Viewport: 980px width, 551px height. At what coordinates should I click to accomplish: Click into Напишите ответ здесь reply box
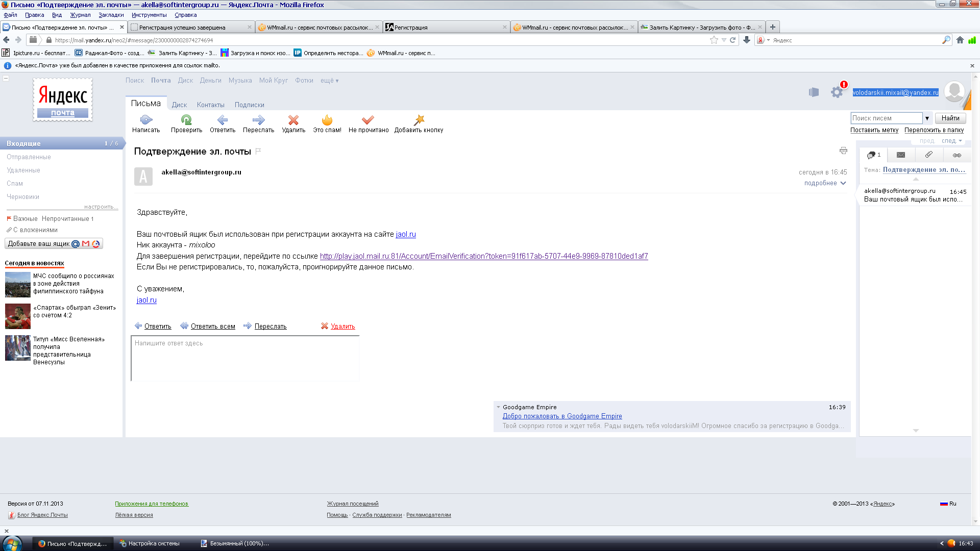coord(245,358)
